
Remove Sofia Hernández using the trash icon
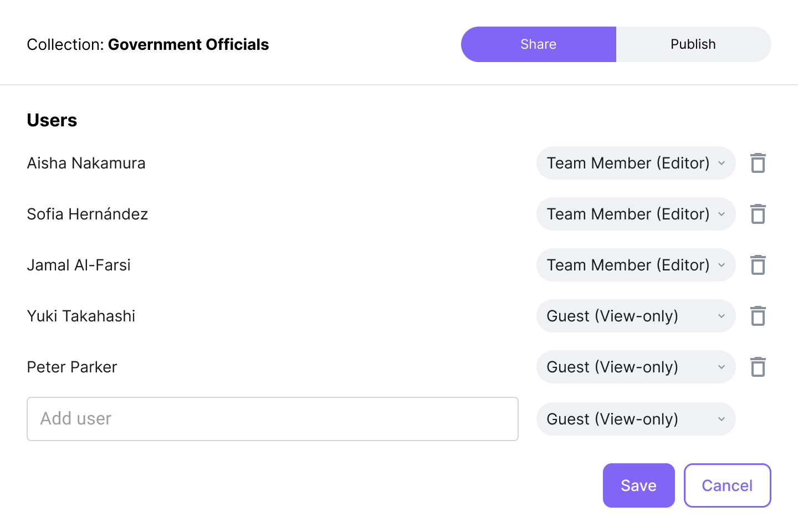point(758,214)
